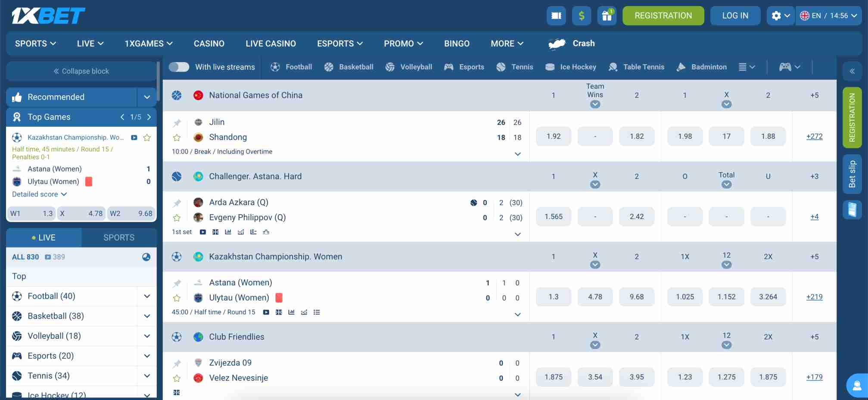Show 389 events with video streams

(55, 257)
